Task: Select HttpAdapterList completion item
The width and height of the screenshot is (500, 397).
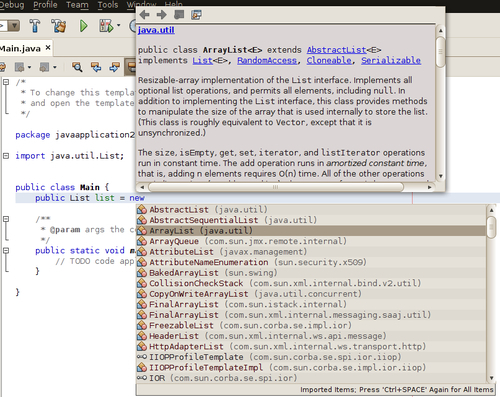Action: click(311, 347)
